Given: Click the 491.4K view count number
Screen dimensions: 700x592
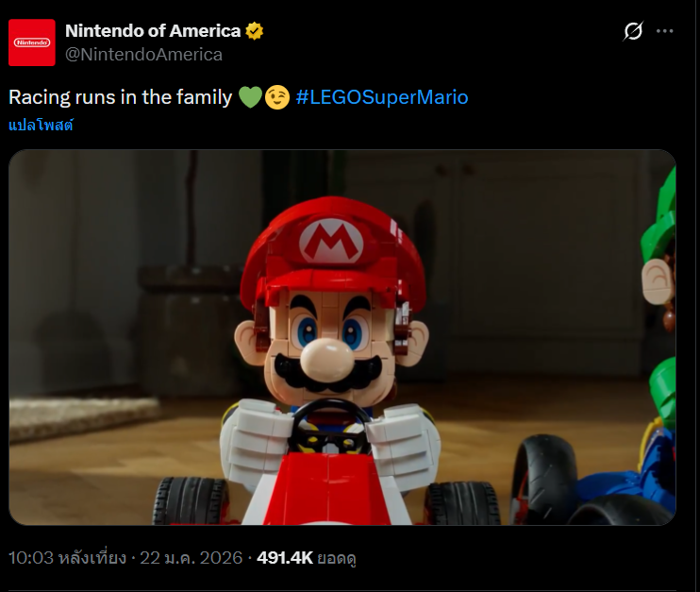Looking at the screenshot, I should (x=284, y=558).
